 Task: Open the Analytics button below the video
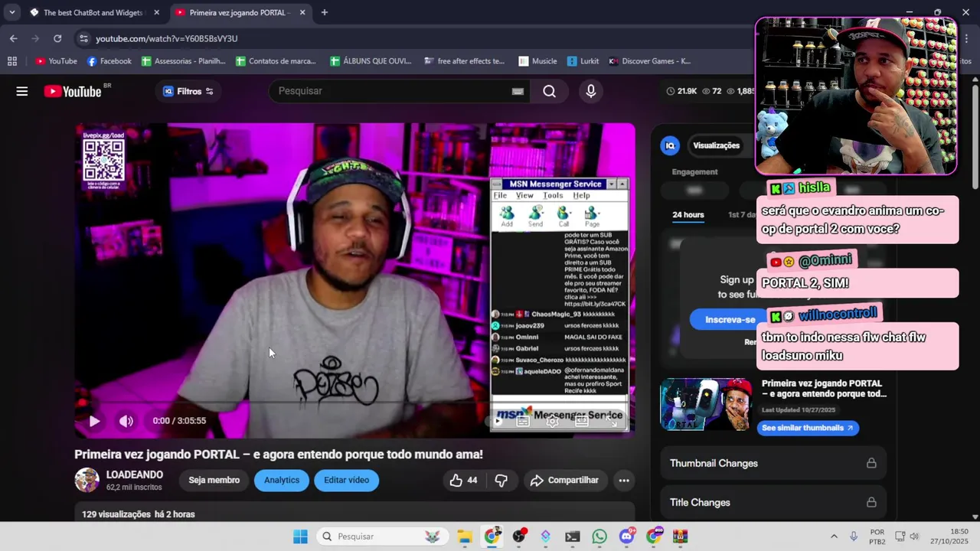pos(282,480)
